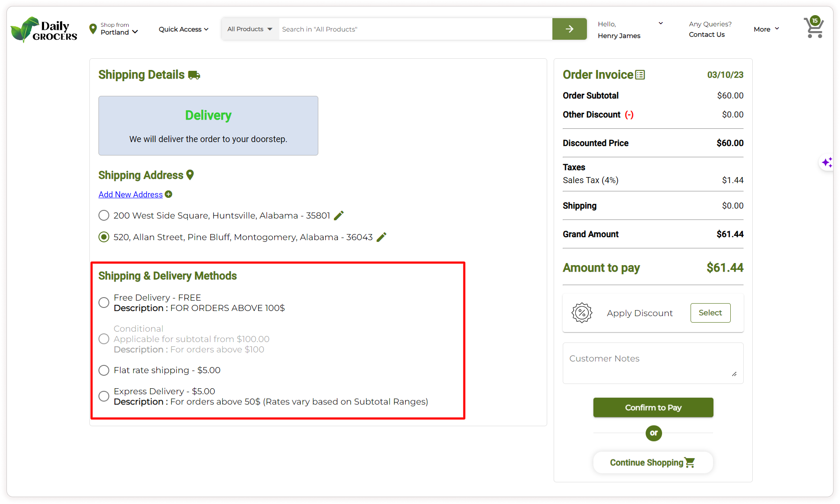Select the 200 West Side Square address
The width and height of the screenshot is (840, 504).
pos(104,216)
